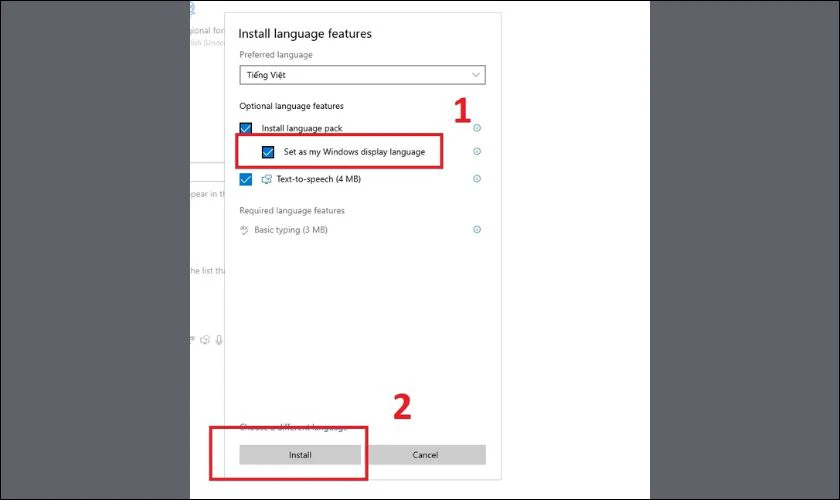Click the chevron arrow of the language dropdown
The height and width of the screenshot is (500, 840).
[x=475, y=75]
